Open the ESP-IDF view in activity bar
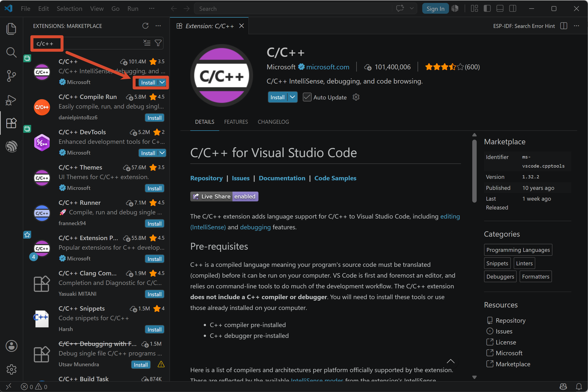 point(11,146)
